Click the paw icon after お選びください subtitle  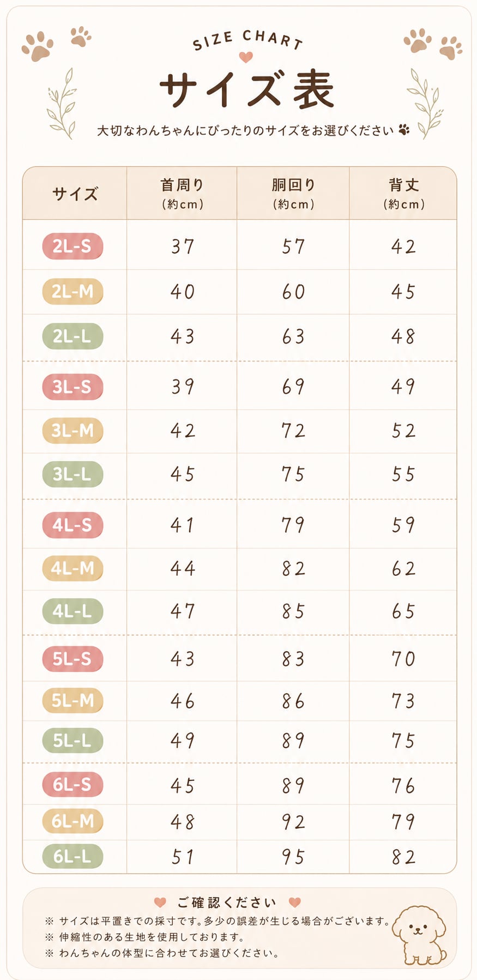[404, 130]
